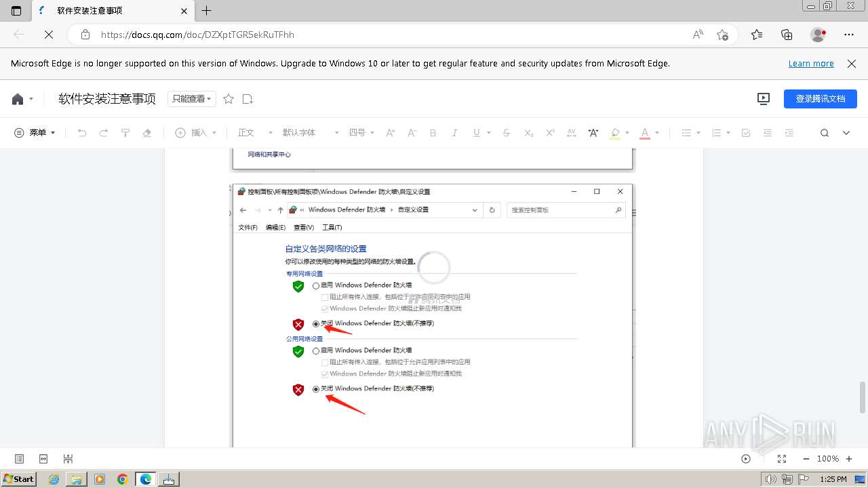Viewport: 868px width, 488px height.
Task: Add this page to browser favorites
Action: [722, 35]
